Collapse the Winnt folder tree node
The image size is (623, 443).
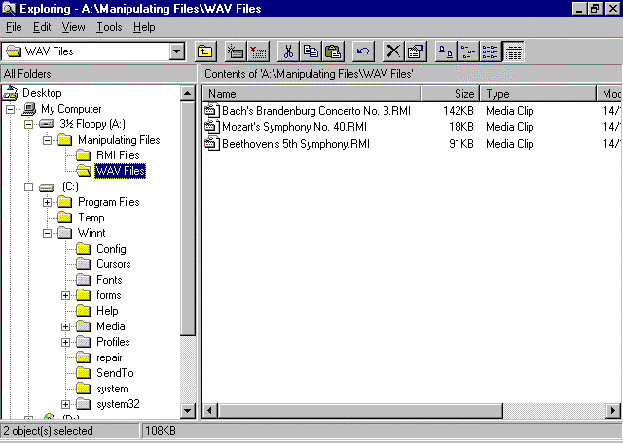48,233
